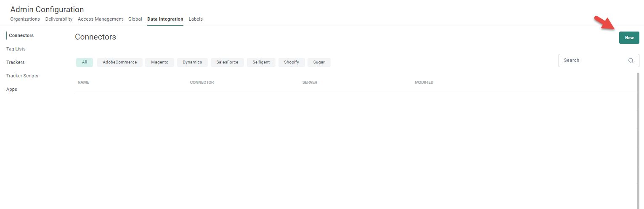
Task: Click the New connector button
Action: 629,38
